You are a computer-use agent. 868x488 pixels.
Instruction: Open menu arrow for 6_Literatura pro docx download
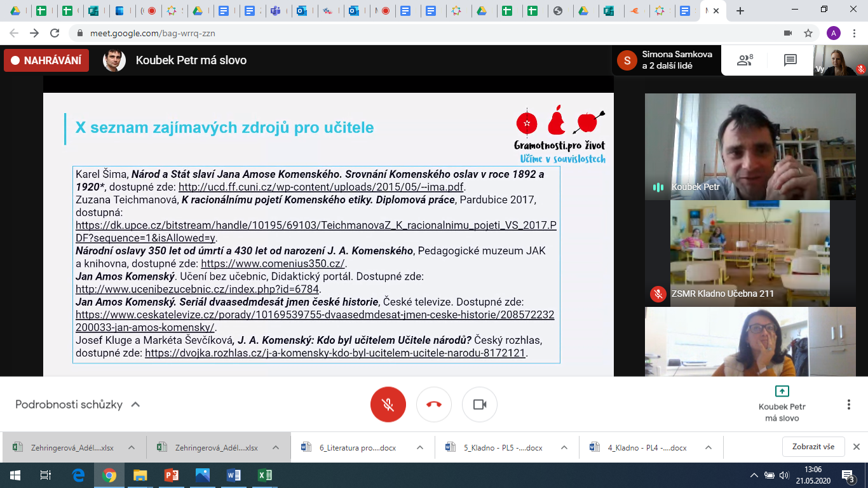point(420,447)
